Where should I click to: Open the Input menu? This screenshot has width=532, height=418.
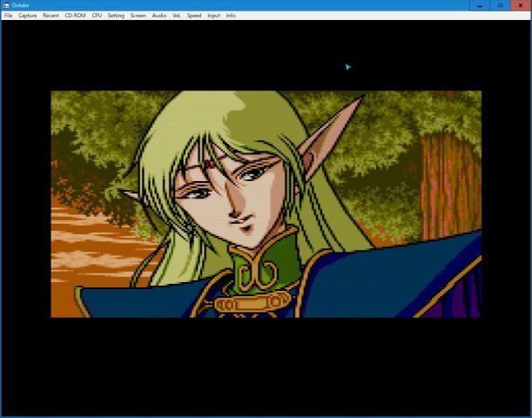point(213,16)
